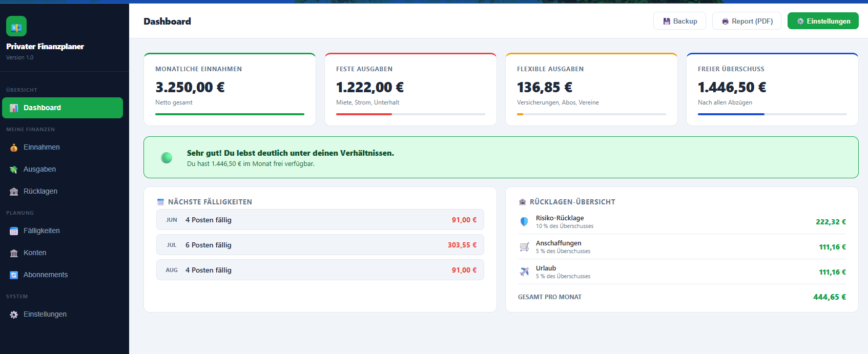Open the JUN 4 Posten fällig row
This screenshot has height=354, width=868.
coord(320,220)
